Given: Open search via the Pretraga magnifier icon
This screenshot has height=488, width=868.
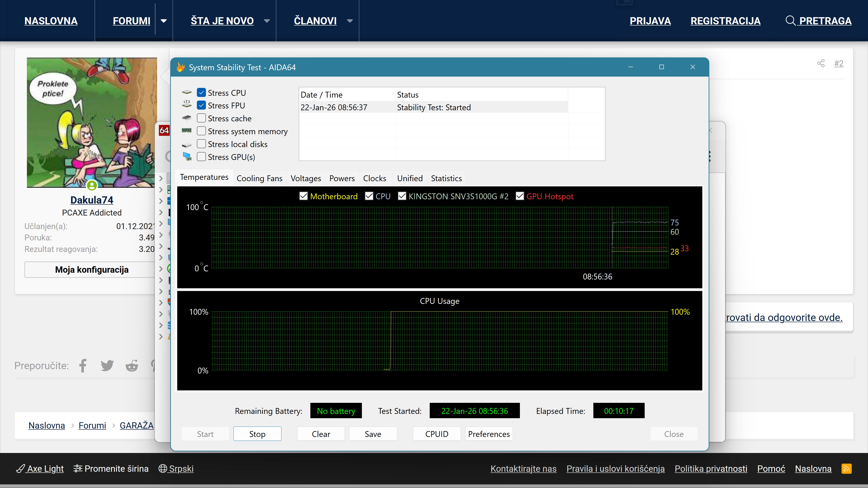Looking at the screenshot, I should point(790,21).
